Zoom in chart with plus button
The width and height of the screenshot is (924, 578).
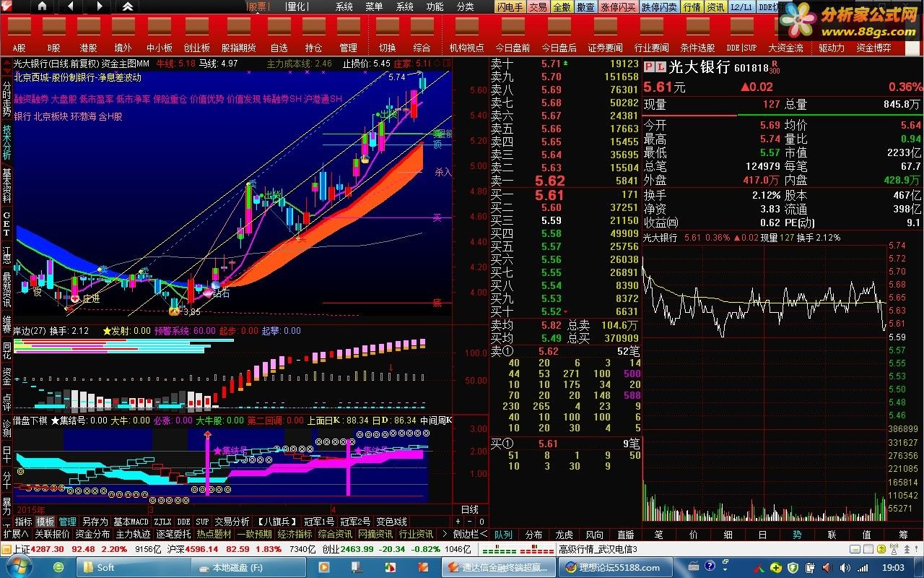coord(458,521)
